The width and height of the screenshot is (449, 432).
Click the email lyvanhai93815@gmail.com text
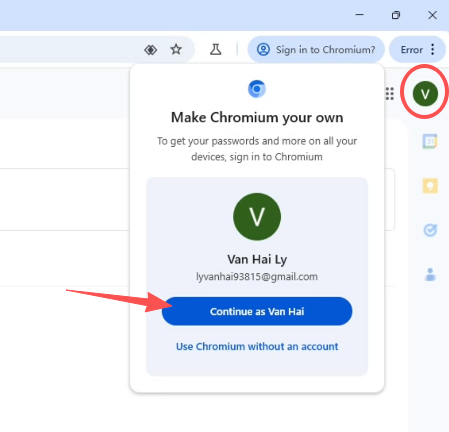pos(257,277)
